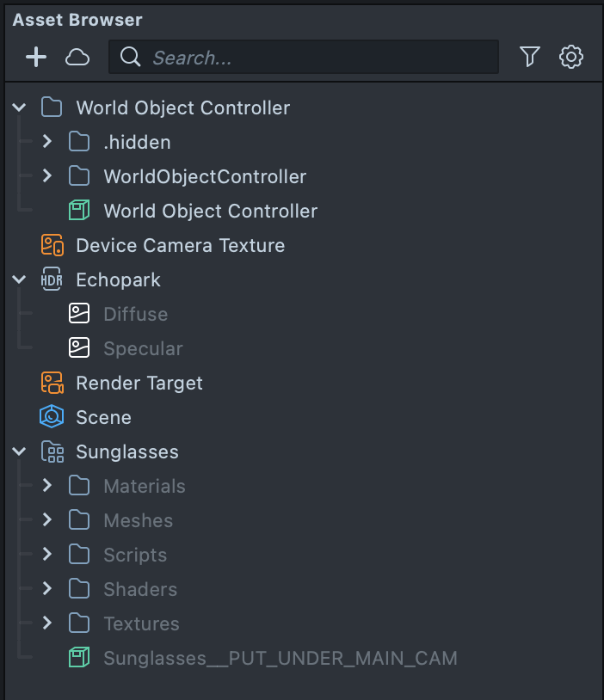Select the Textures folder label
This screenshot has width=604, height=700.
(x=141, y=623)
